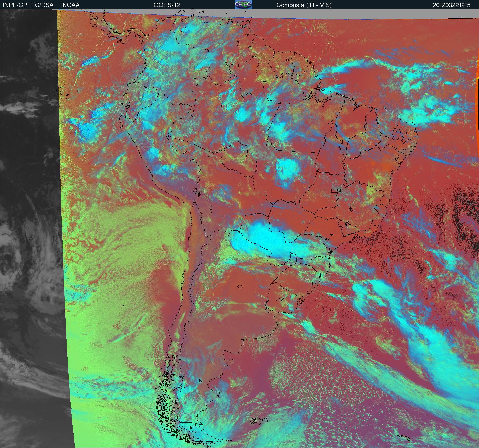Screen dimensions: 479x448
Task: Click the "INPE/CPTEC/DSA" header text
Action: (28, 5)
